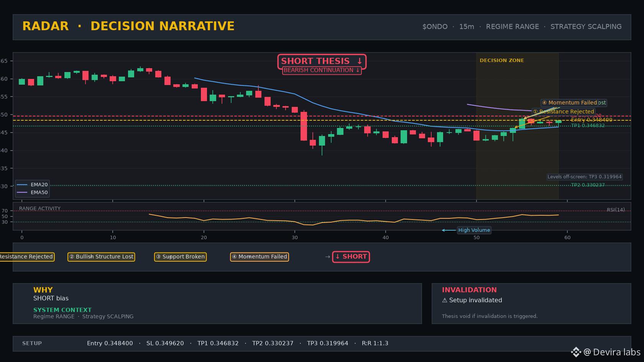Click the SETUP label in the bottom bar
Viewport: 644px width, 362px height.
tap(32, 343)
